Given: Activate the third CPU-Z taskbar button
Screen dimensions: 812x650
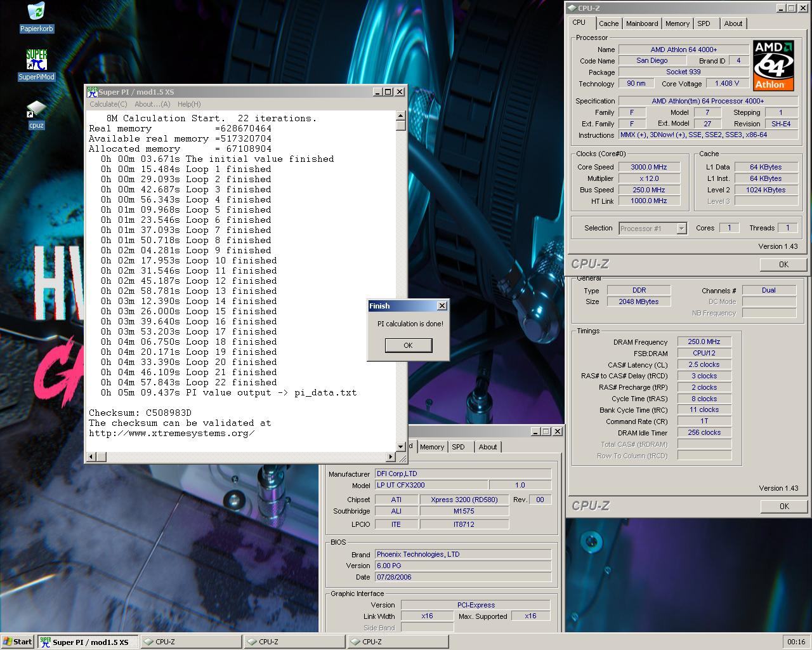Looking at the screenshot, I should click(398, 642).
